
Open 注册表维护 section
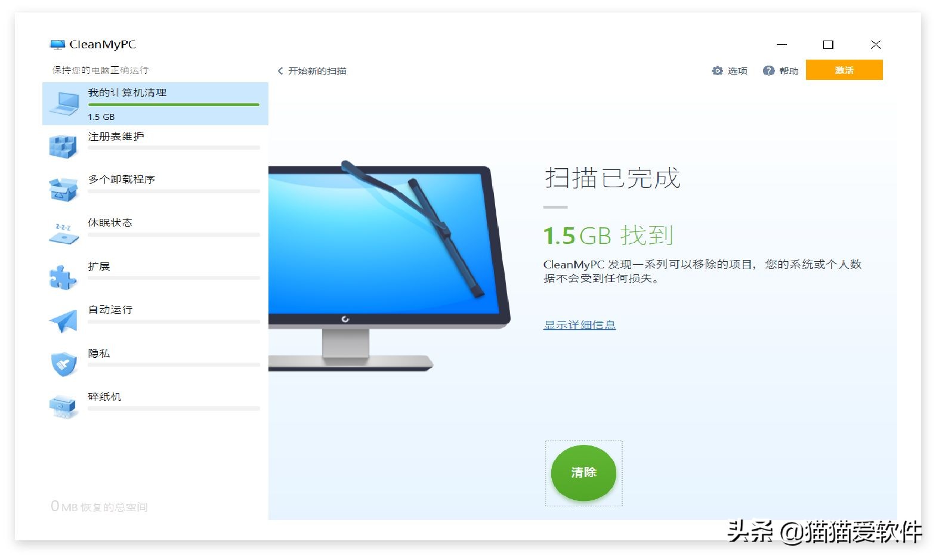[155, 147]
